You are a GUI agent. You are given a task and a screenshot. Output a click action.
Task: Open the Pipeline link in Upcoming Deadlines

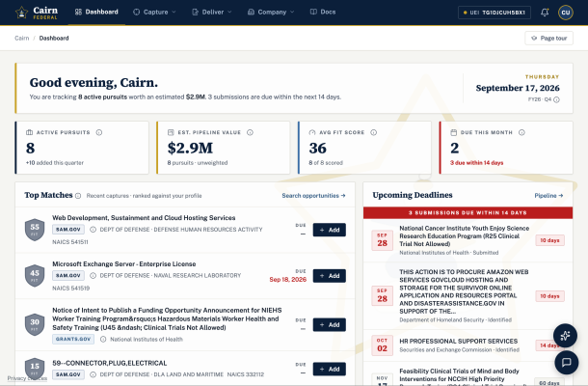[548, 196]
